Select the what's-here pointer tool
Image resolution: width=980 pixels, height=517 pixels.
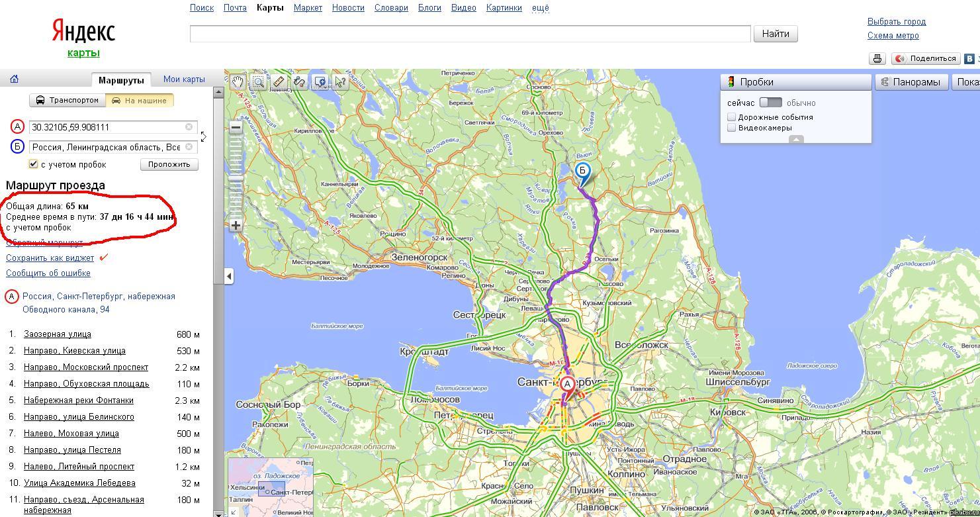click(x=341, y=82)
